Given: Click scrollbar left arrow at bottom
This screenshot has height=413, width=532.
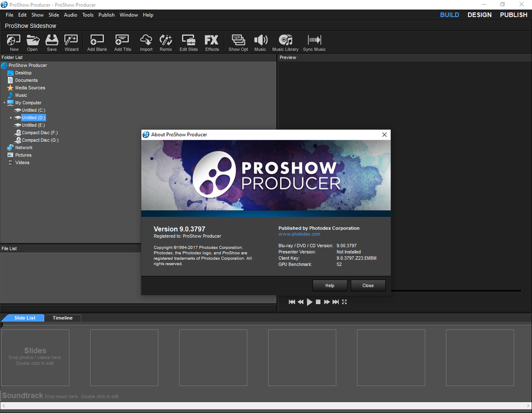Looking at the screenshot, I should click(4, 406).
